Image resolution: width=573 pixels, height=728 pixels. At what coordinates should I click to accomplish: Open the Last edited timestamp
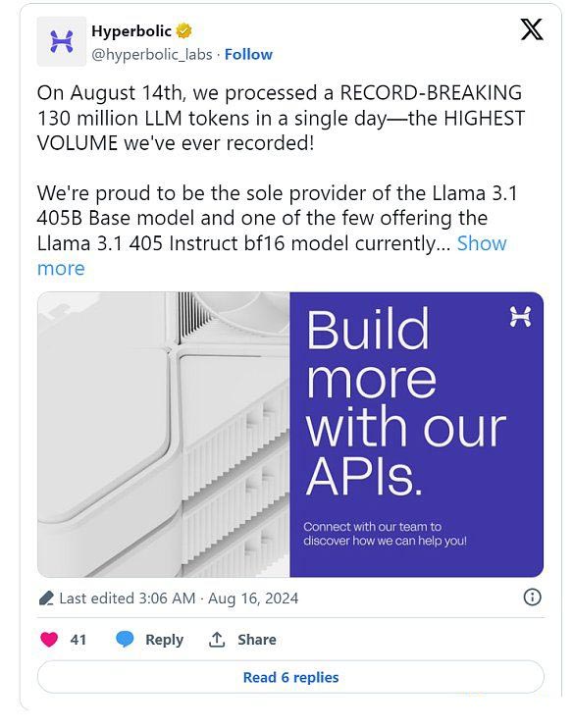tap(179, 598)
